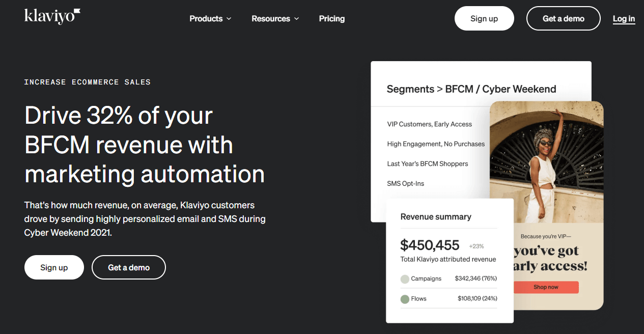The height and width of the screenshot is (334, 644).
Task: Open the Products dropdown
Action: [206, 18]
